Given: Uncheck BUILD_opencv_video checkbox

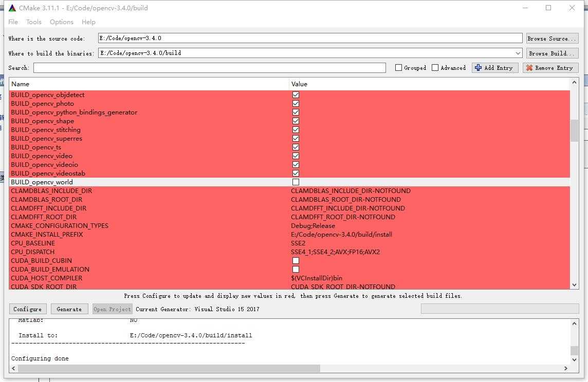Looking at the screenshot, I should pyautogui.click(x=296, y=156).
